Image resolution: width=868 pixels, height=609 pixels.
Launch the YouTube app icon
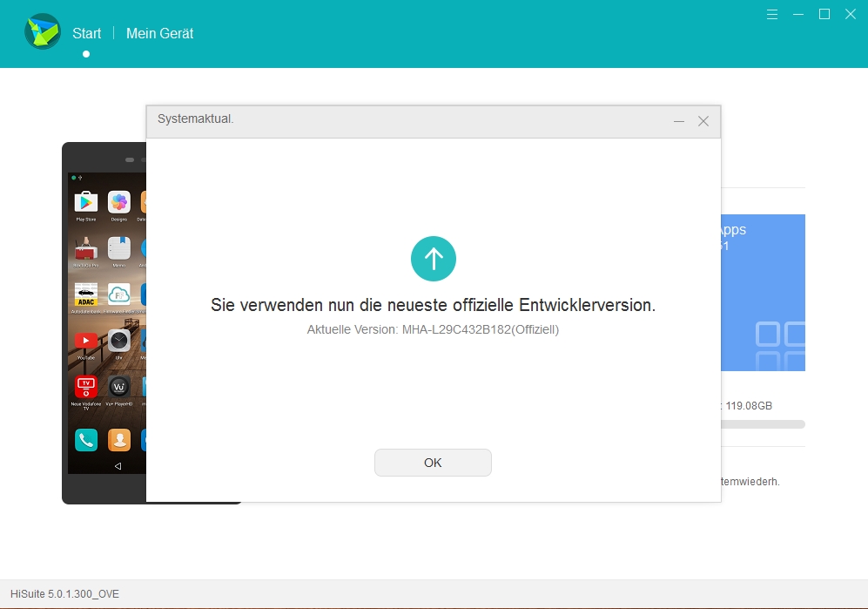[x=84, y=340]
